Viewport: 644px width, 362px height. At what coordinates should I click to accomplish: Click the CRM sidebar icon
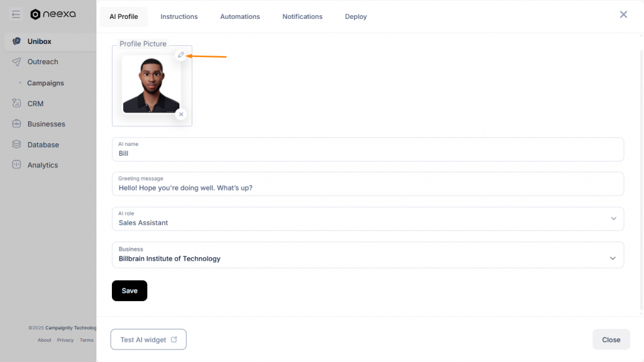coord(16,104)
